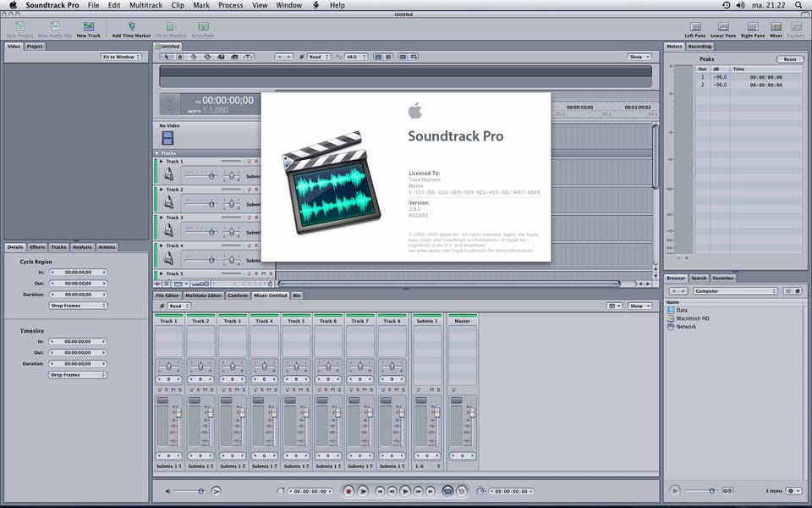
Task: Open the Fit to Window dropdown
Action: 122,57
